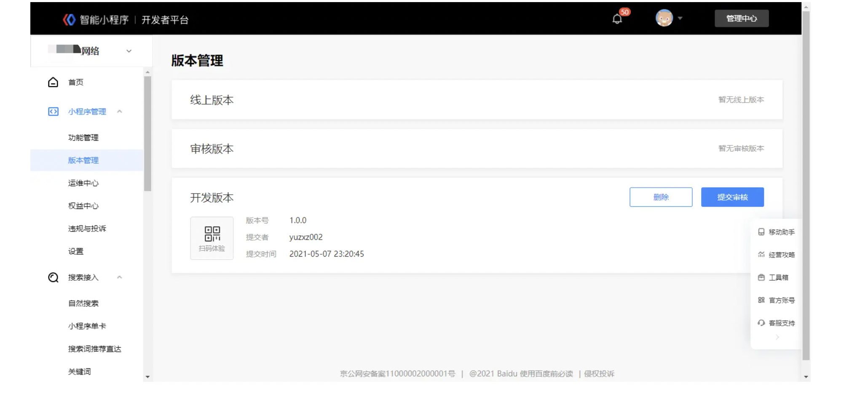Viewport: 868px width, 397px height.
Task: Open the 网络 account selector dropdown
Action: tap(129, 51)
